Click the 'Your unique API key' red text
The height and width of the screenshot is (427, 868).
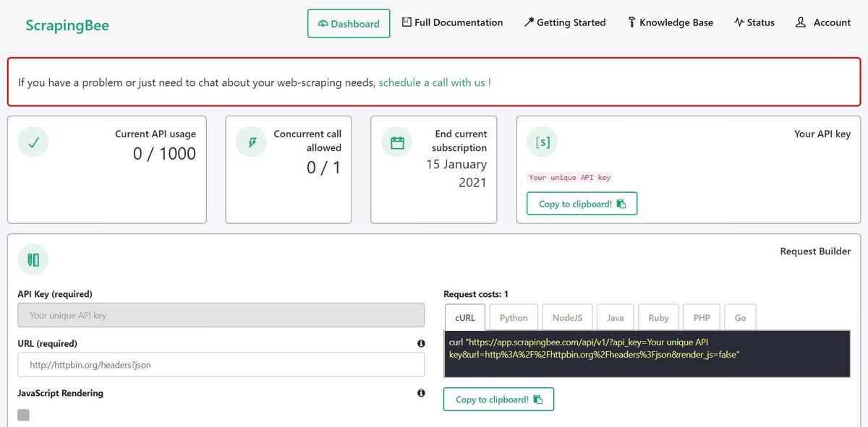pyautogui.click(x=570, y=177)
